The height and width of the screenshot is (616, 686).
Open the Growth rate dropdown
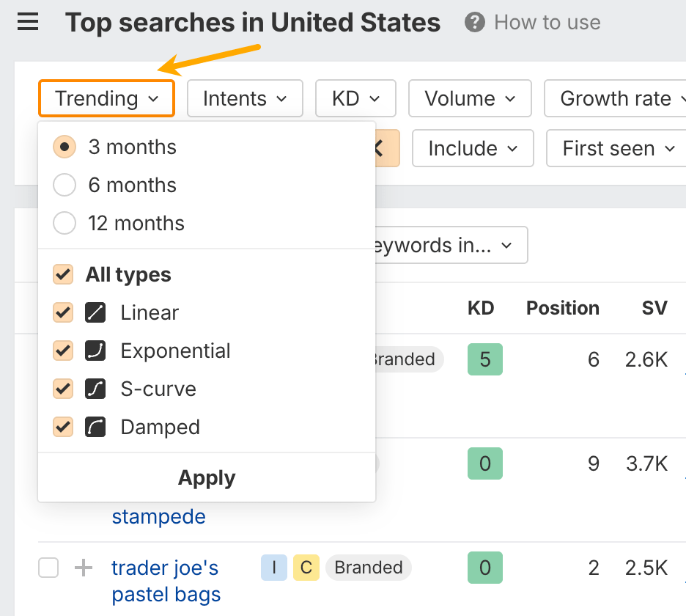click(x=619, y=98)
